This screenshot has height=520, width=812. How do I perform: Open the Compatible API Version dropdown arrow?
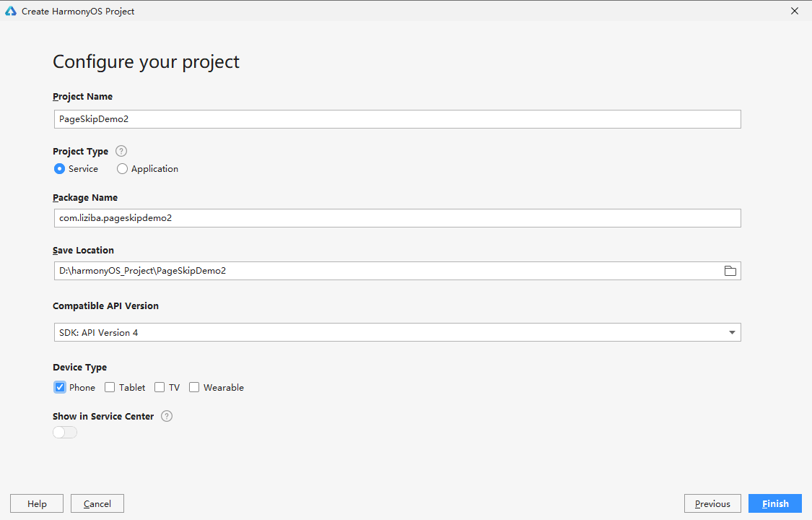point(732,332)
